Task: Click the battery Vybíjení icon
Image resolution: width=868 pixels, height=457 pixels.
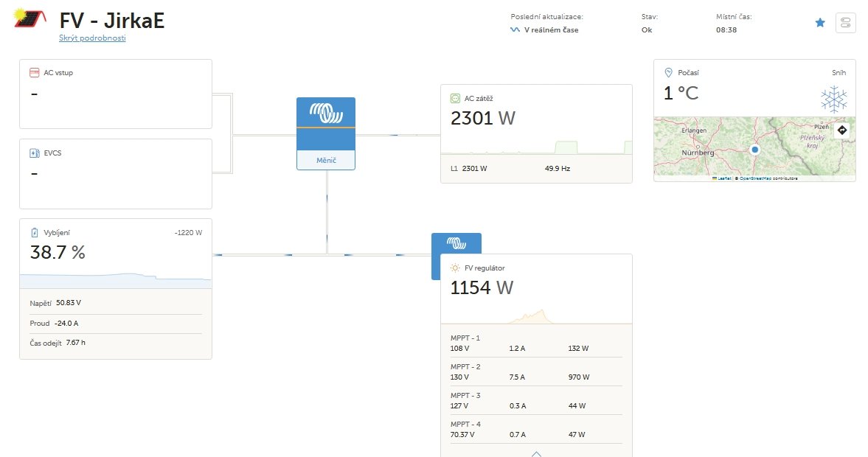Action: [x=33, y=233]
